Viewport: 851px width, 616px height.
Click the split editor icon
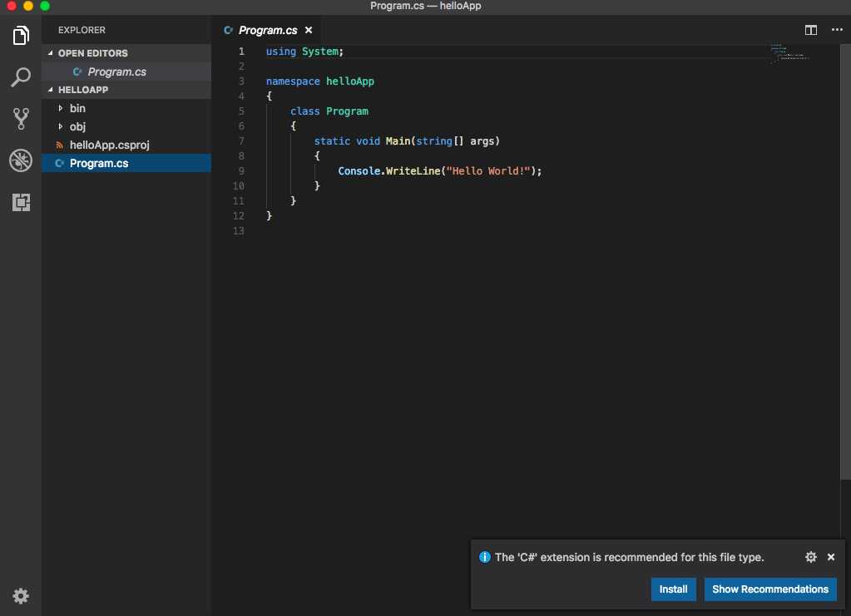coord(811,31)
